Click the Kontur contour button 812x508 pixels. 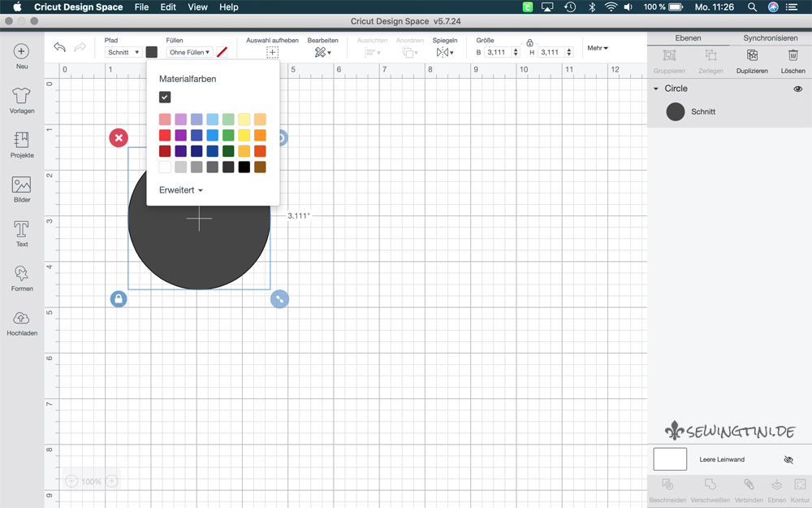(800, 490)
